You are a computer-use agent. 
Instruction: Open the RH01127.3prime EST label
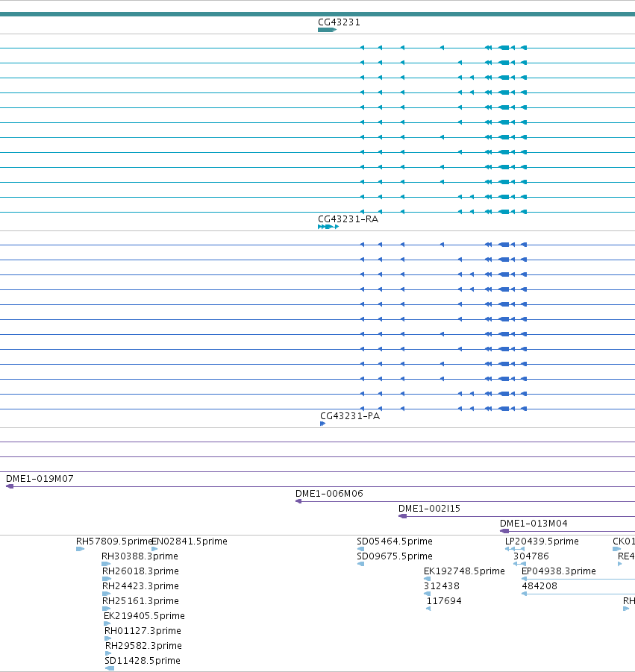(x=143, y=631)
